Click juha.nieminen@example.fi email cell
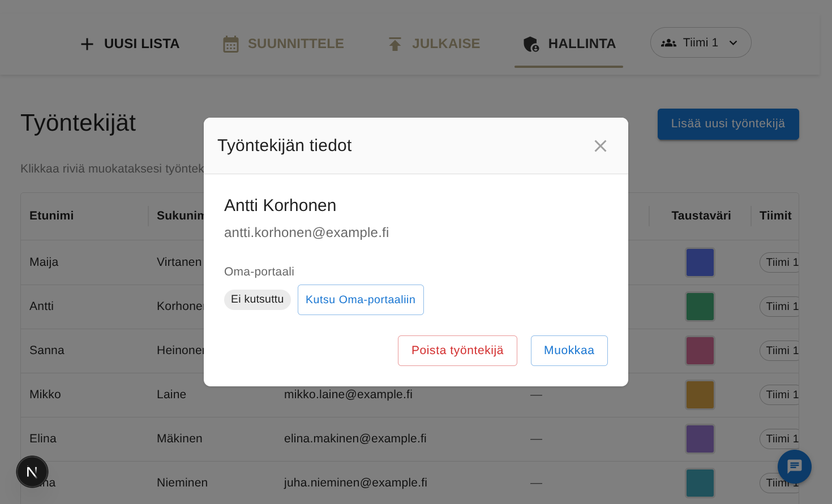The image size is (832, 504). click(355, 483)
